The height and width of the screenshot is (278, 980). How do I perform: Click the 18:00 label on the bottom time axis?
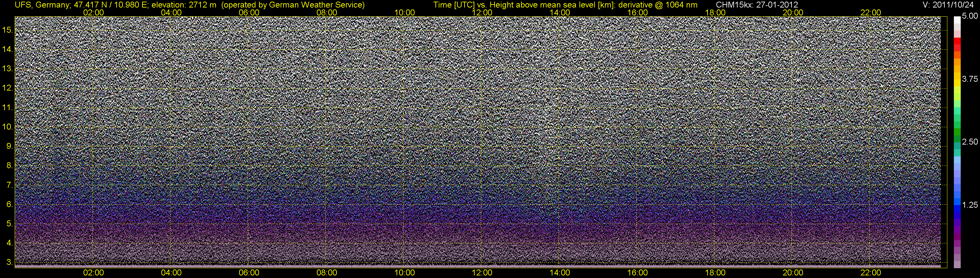point(715,273)
